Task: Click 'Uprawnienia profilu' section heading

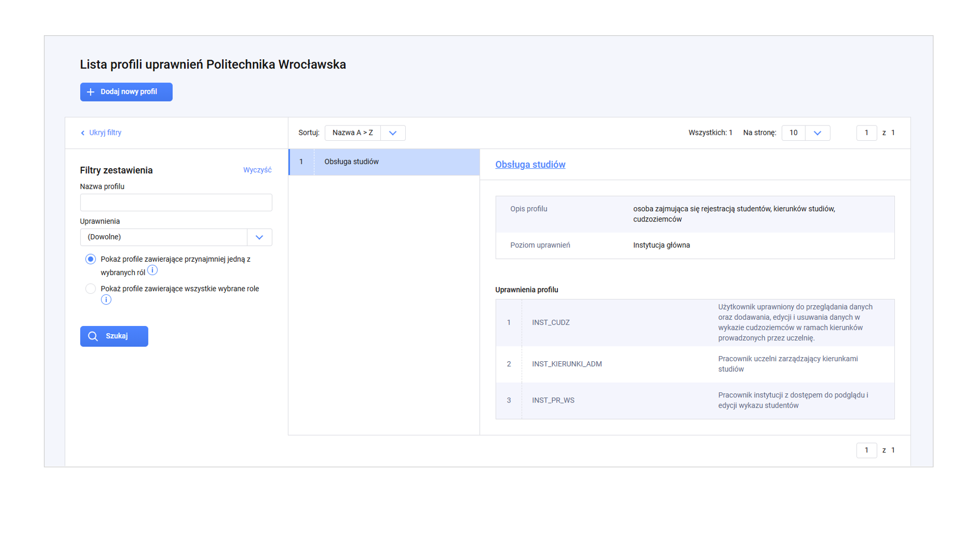Action: click(x=527, y=290)
